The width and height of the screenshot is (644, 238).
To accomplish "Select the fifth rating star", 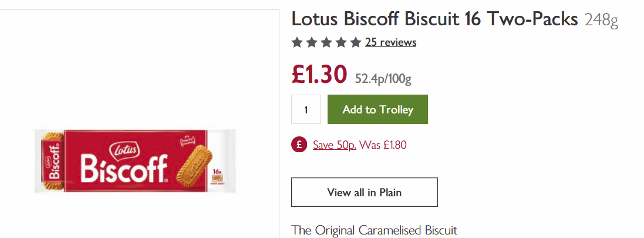I will (x=356, y=42).
